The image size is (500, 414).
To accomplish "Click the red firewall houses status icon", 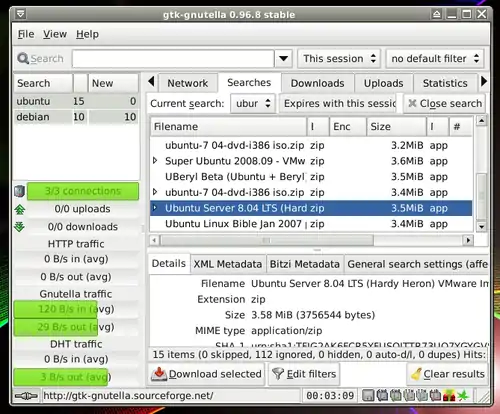I will click(449, 396).
